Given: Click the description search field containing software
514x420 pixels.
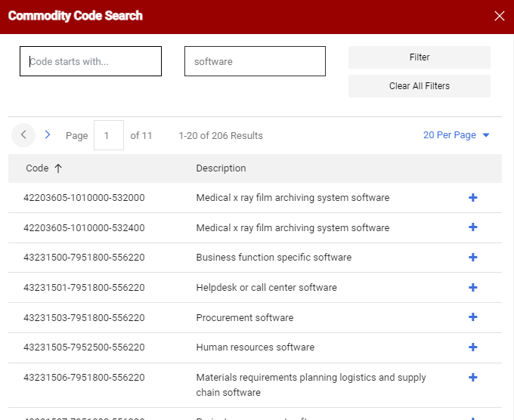Looking at the screenshot, I should click(x=255, y=61).
